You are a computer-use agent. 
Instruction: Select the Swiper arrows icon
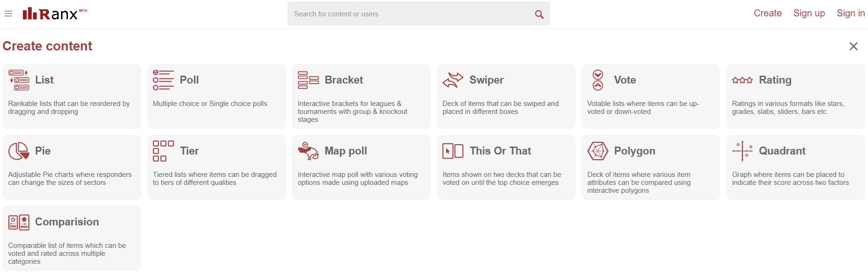pos(453,80)
